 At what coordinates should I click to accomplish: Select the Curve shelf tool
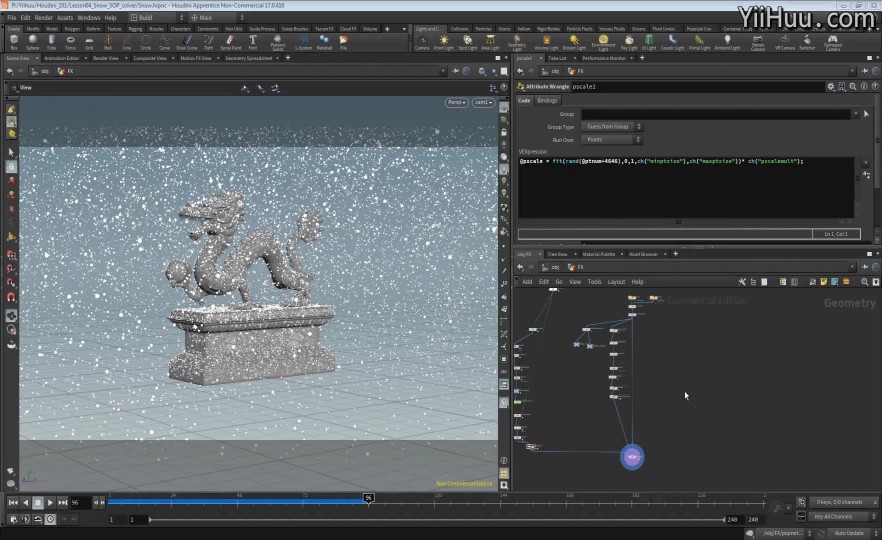tap(164, 42)
